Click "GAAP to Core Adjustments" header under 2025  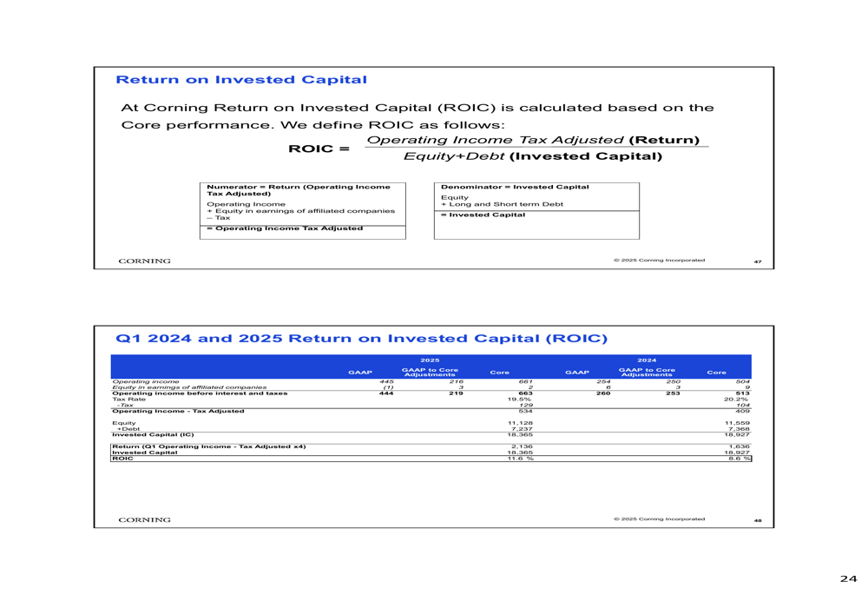click(x=430, y=373)
